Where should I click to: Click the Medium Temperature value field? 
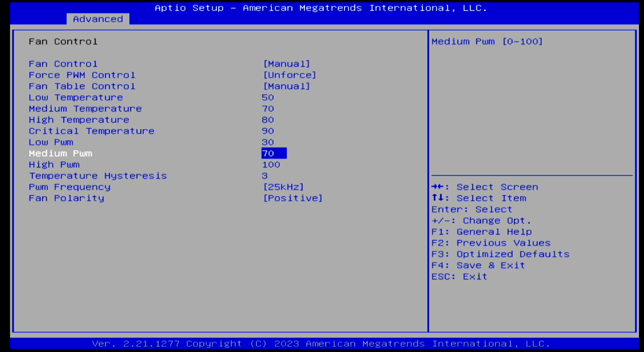(268, 109)
